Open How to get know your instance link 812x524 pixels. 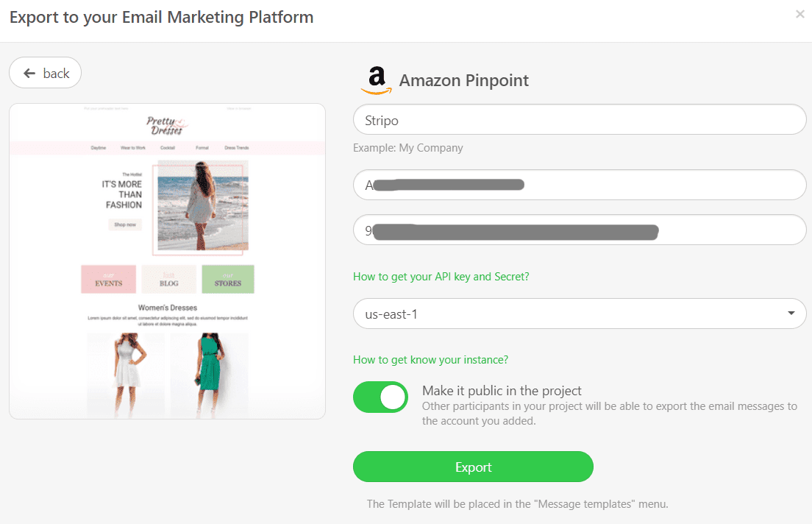click(430, 360)
